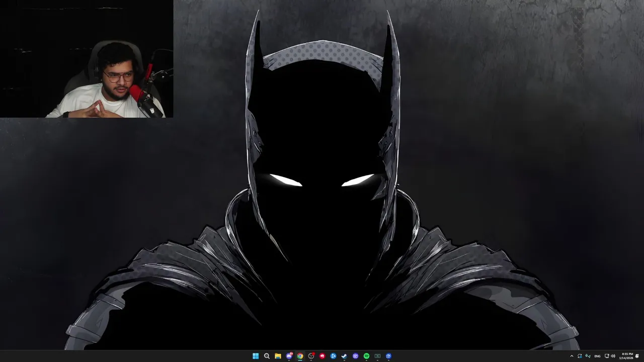Click the webcam overlay thumbnail
644x362 pixels.
tap(87, 59)
